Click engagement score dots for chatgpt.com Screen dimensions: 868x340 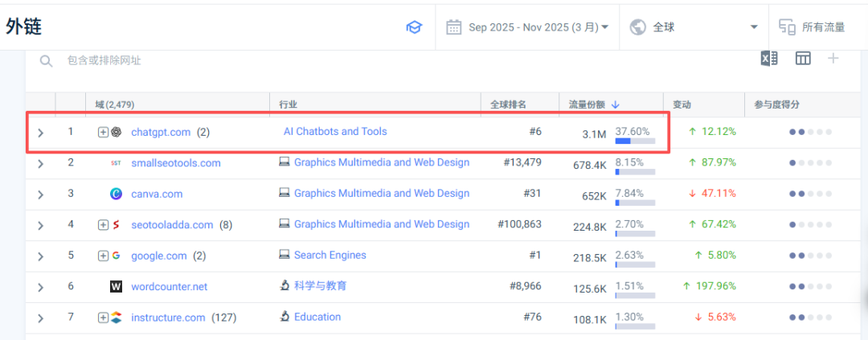pyautogui.click(x=810, y=133)
